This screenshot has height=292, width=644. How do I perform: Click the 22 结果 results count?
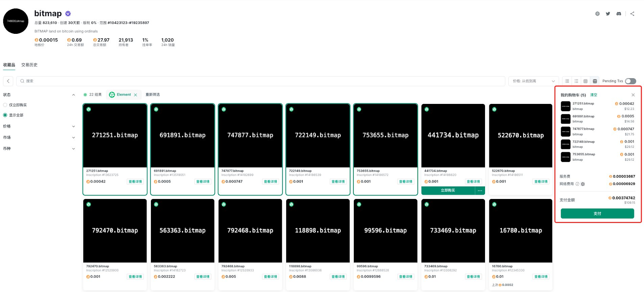click(x=95, y=95)
